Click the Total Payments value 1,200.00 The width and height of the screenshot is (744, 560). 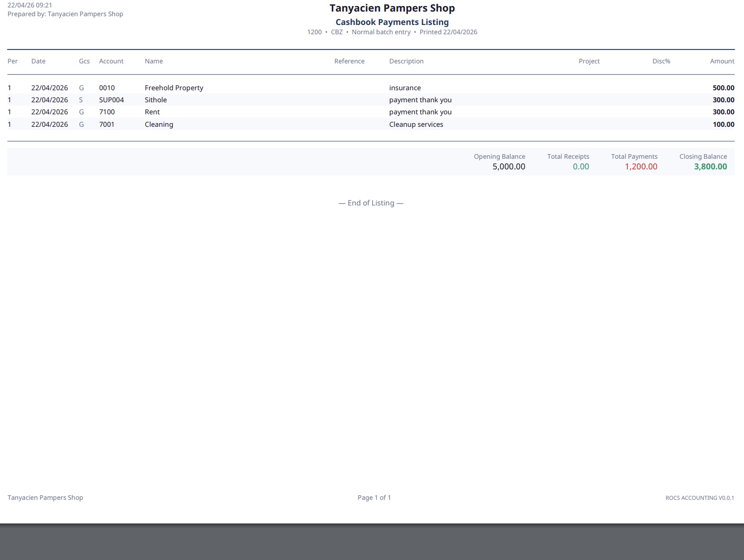(640, 167)
